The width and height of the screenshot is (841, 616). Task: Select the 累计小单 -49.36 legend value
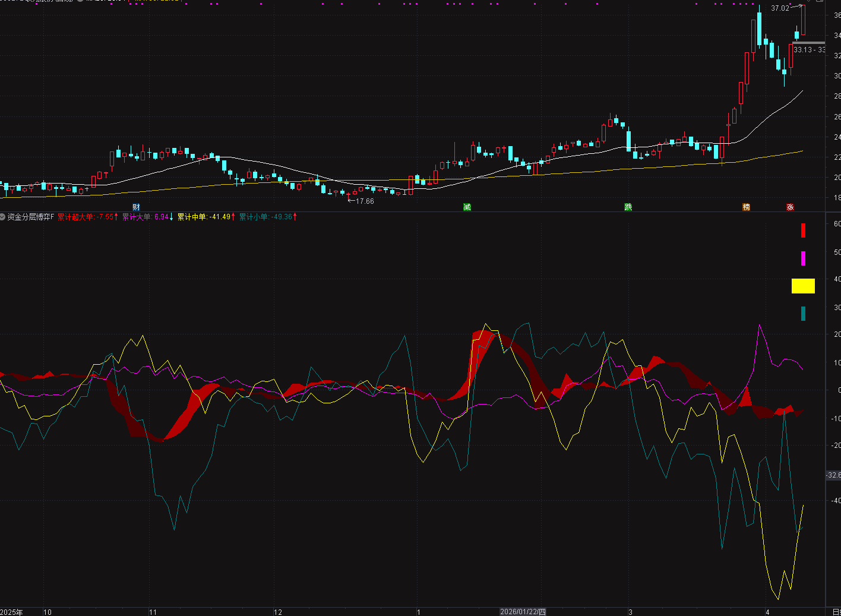coord(268,217)
